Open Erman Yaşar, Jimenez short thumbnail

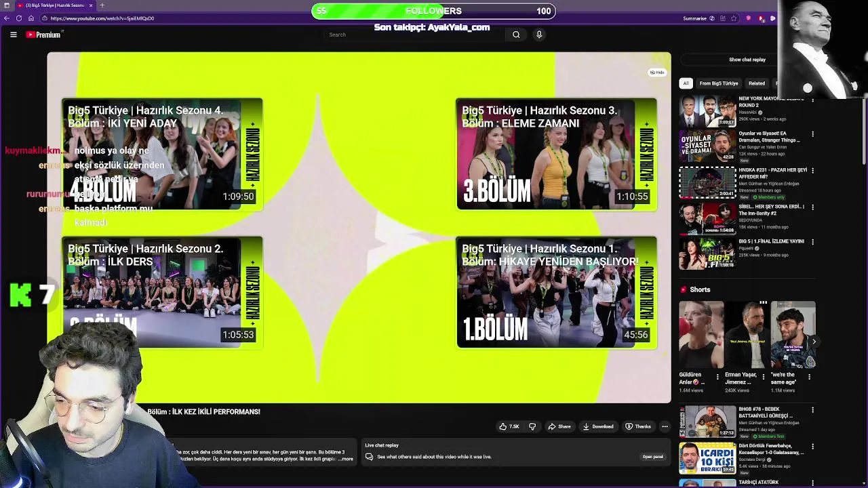(x=747, y=335)
